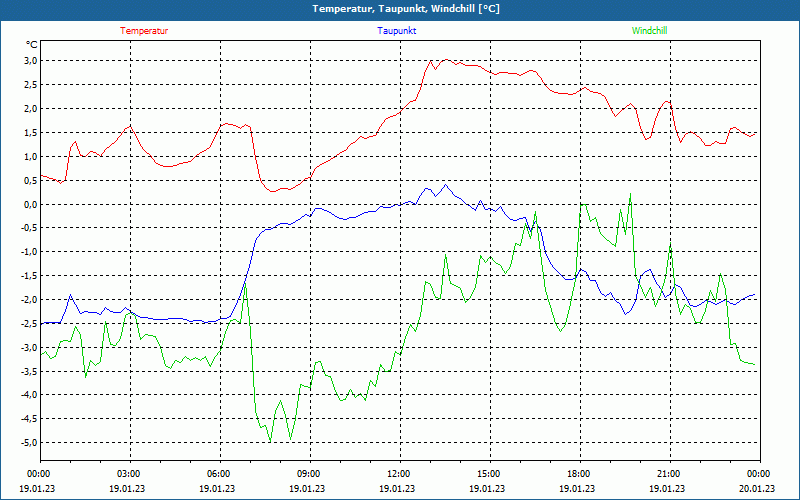Click the 0,0 y-axis value
Viewport: 800px width, 500px height.
pos(31,204)
